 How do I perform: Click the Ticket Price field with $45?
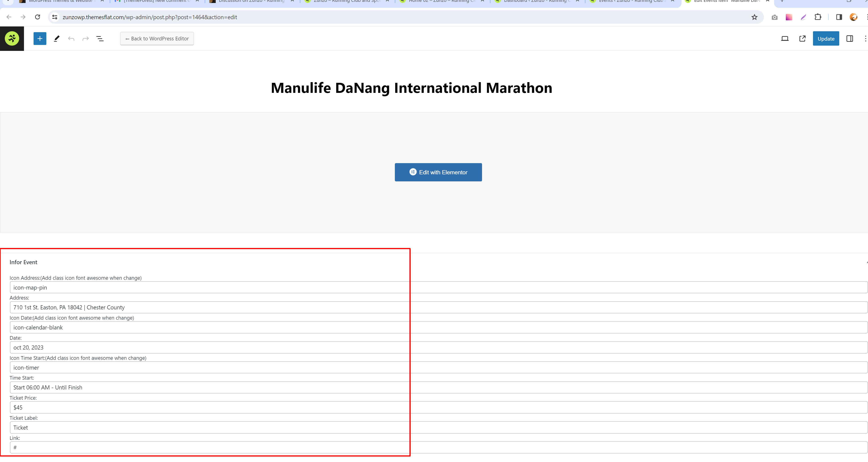point(438,407)
